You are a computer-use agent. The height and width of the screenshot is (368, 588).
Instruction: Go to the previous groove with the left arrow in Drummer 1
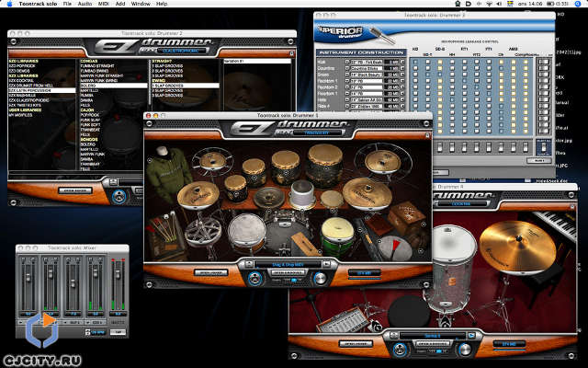(249, 264)
